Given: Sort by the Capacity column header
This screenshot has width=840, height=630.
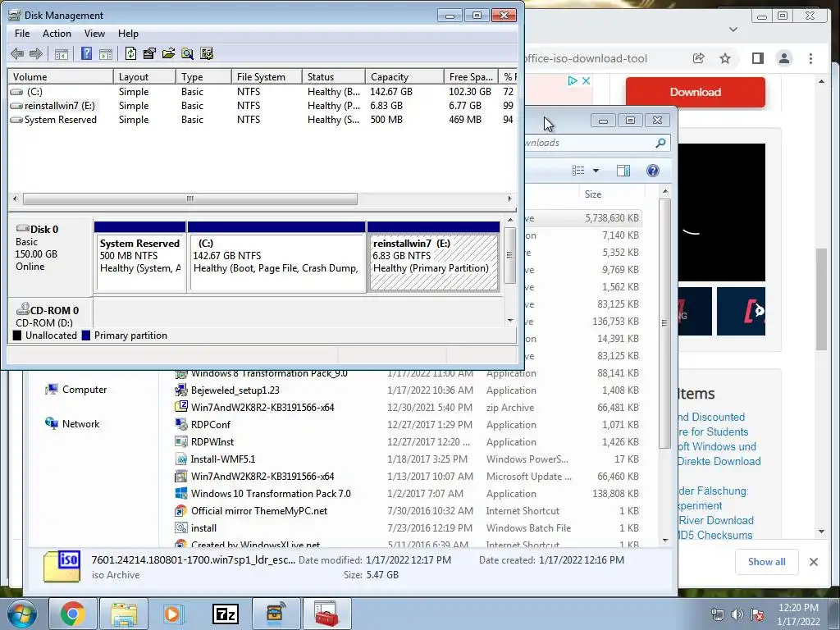Looking at the screenshot, I should 404,76.
